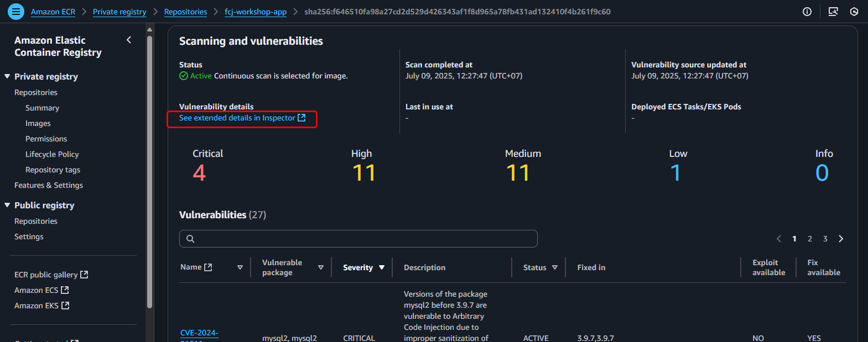The width and height of the screenshot is (868, 342).
Task: Click the info circle icon in top bar
Action: [x=807, y=12]
